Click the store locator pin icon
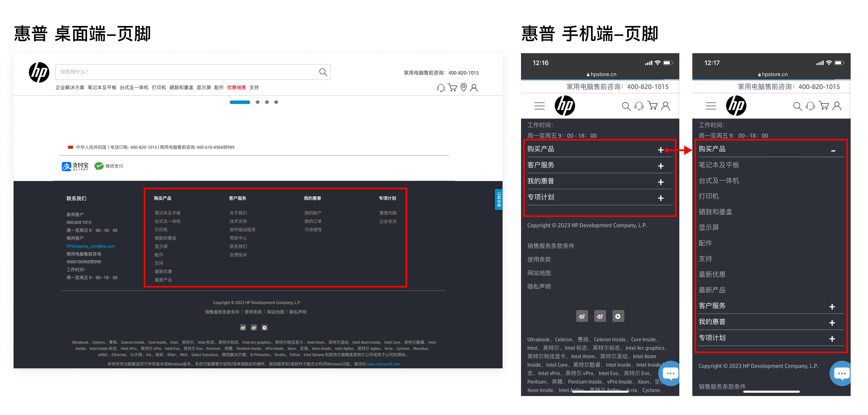The width and height of the screenshot is (868, 415). coord(463,88)
